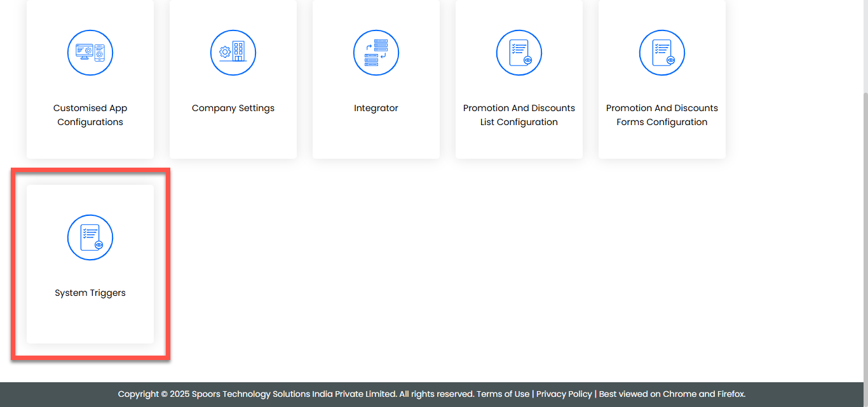
Task: Click the Customised App Configurations label
Action: [90, 115]
